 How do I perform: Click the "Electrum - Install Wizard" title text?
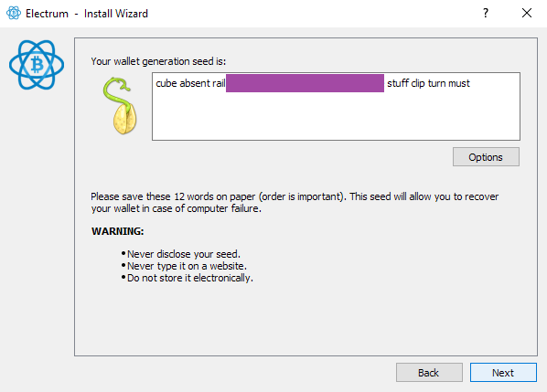coord(87,14)
